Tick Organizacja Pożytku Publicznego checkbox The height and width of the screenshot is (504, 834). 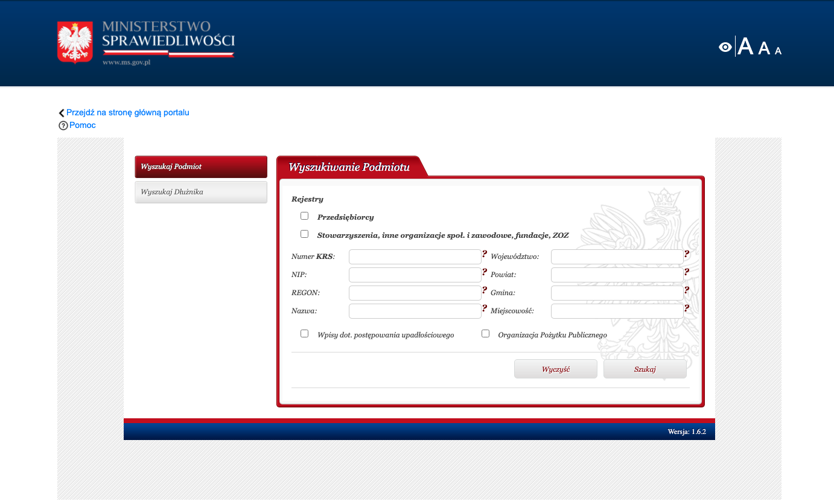(x=485, y=334)
